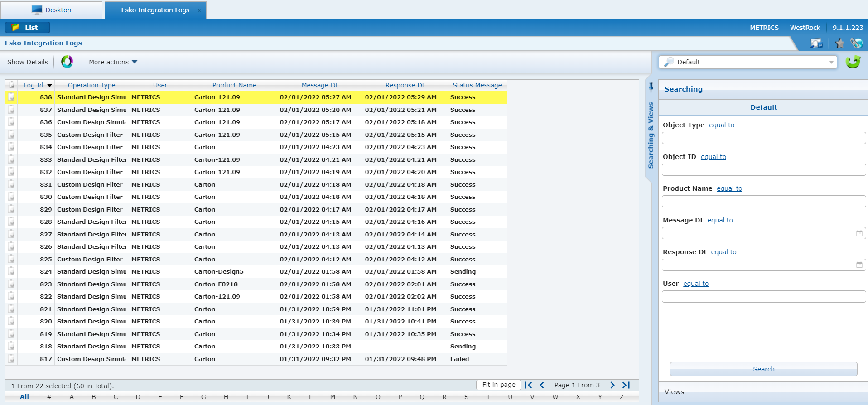Click the WestRock link in header
Screen dimensions: 868x405
click(805, 28)
